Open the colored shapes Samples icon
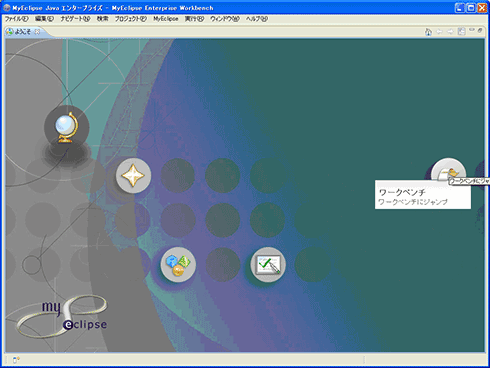 point(178,265)
